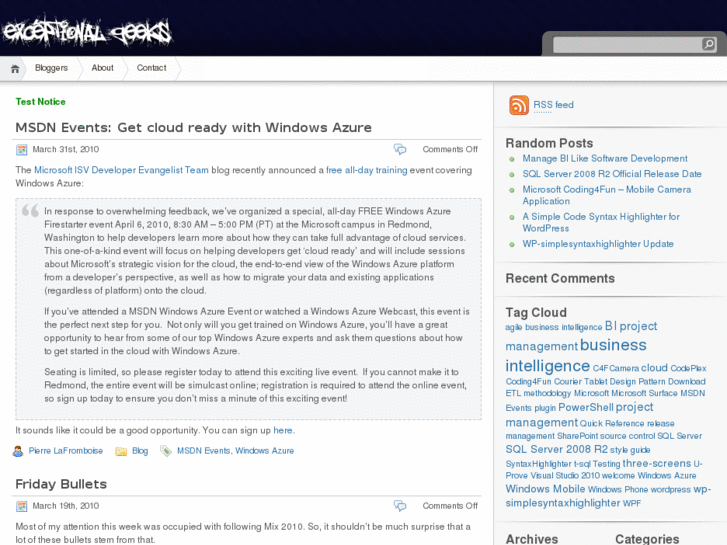Click the home icon in navigation bar

coord(15,69)
